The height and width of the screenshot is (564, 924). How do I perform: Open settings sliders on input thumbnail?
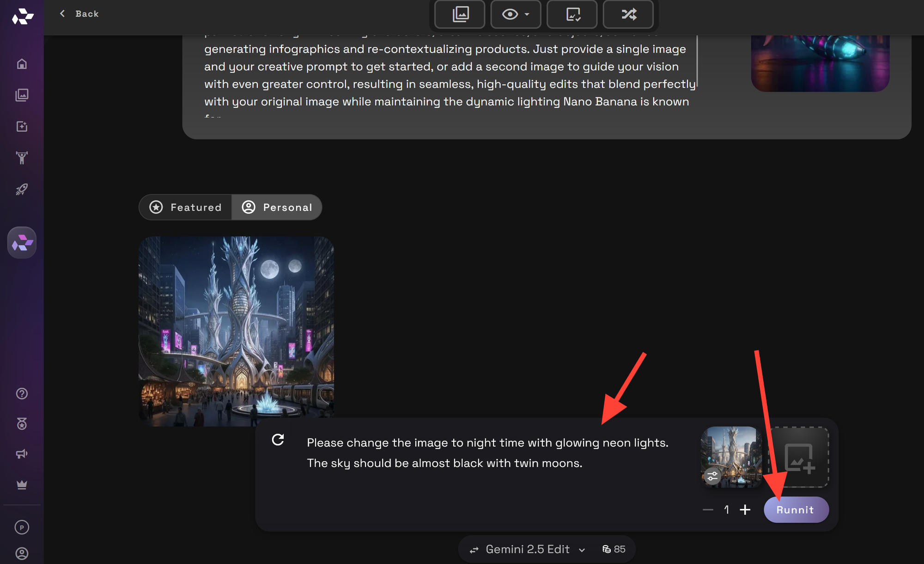[x=712, y=476]
